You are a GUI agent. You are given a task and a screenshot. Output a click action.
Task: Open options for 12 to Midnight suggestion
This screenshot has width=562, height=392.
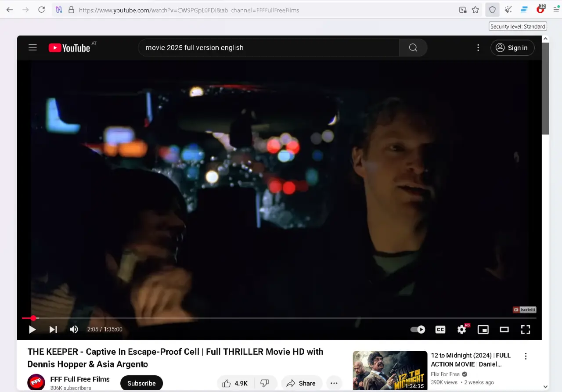(x=526, y=356)
